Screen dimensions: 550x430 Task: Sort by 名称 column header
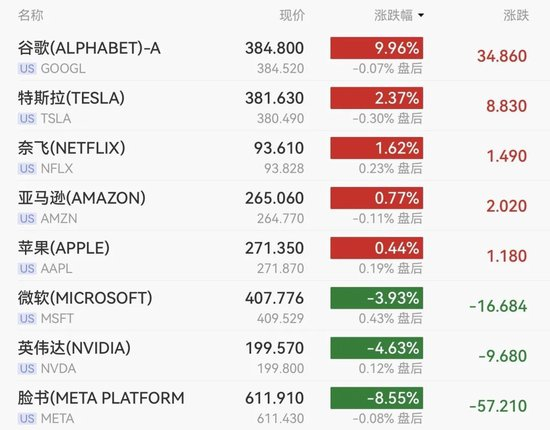[31, 15]
